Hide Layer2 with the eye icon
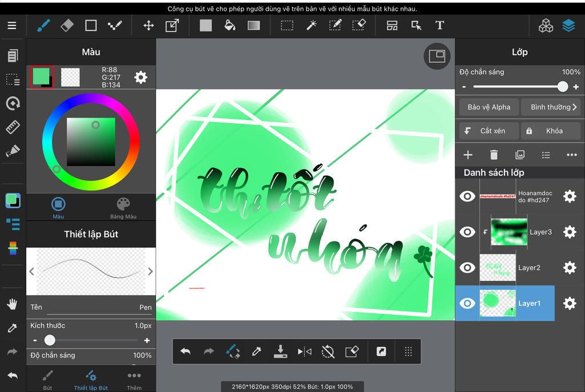585x392 pixels. tap(467, 268)
